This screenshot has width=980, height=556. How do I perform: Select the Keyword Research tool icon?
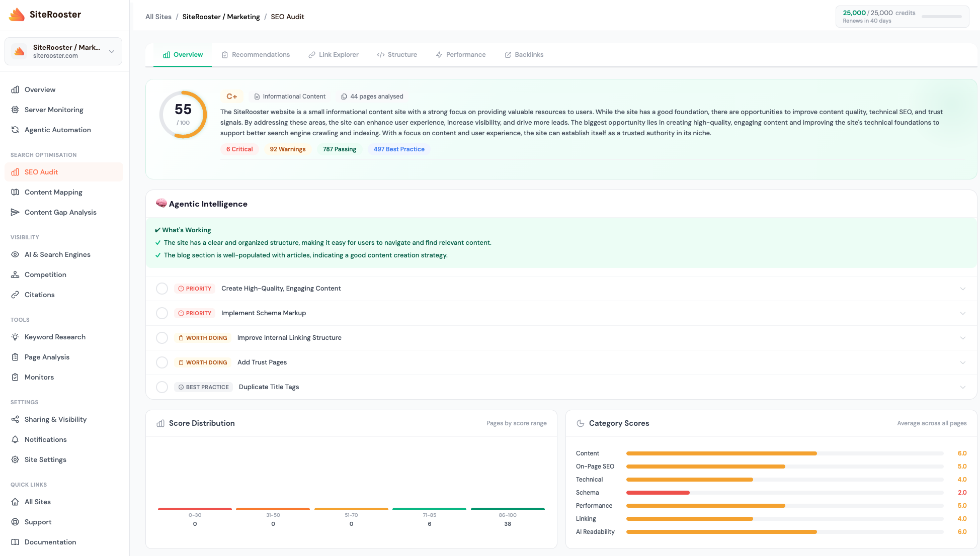[16, 337]
